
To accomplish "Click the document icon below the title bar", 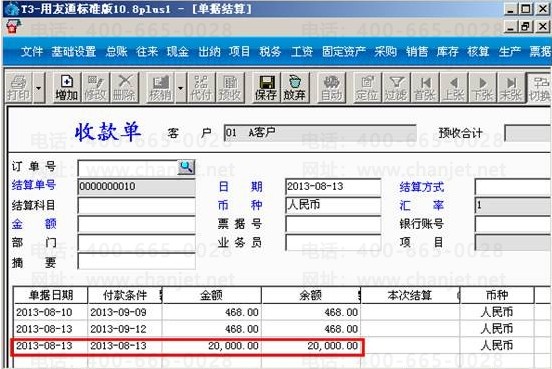I will (13, 27).
